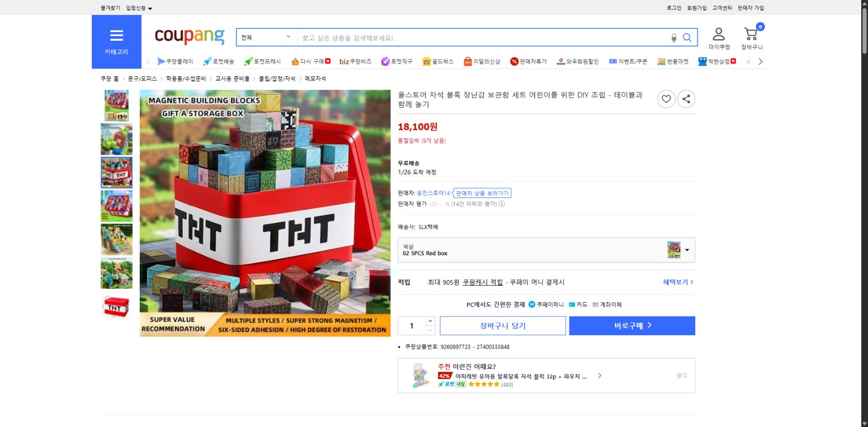Click the 장바구니 담기 button
Image resolution: width=868 pixels, height=427 pixels.
[x=503, y=326]
